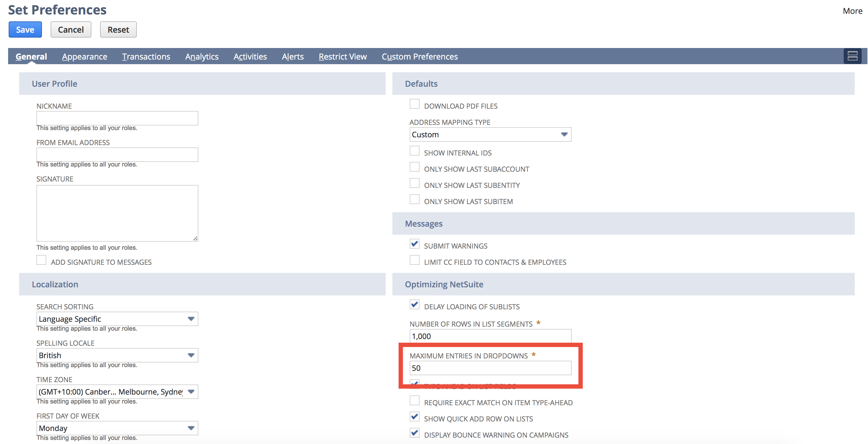
Task: Switch to the Appearance tab
Action: [84, 56]
